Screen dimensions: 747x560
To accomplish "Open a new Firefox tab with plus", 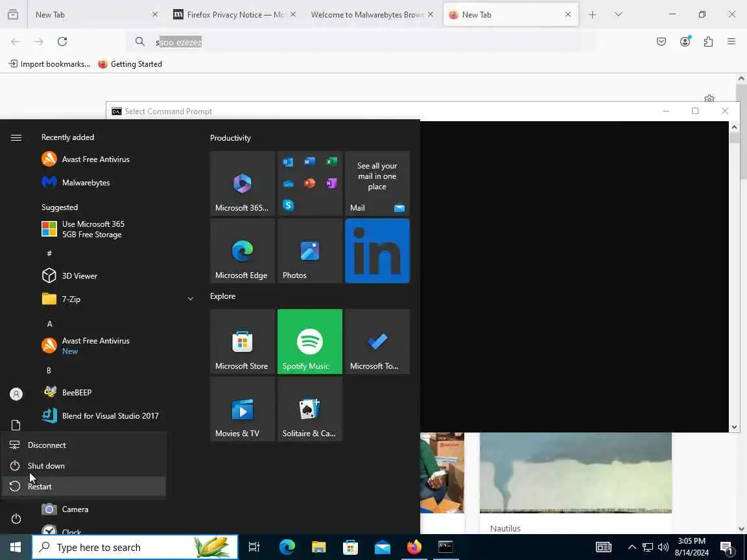I will click(592, 15).
